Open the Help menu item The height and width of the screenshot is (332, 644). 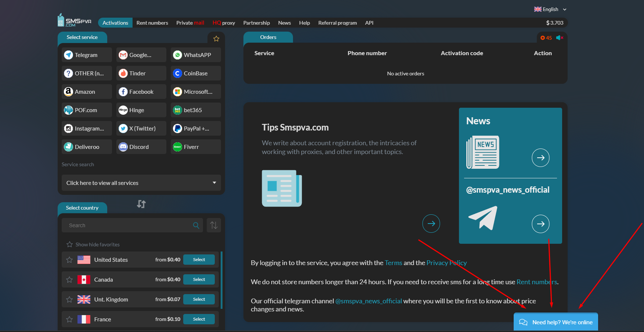[304, 23]
